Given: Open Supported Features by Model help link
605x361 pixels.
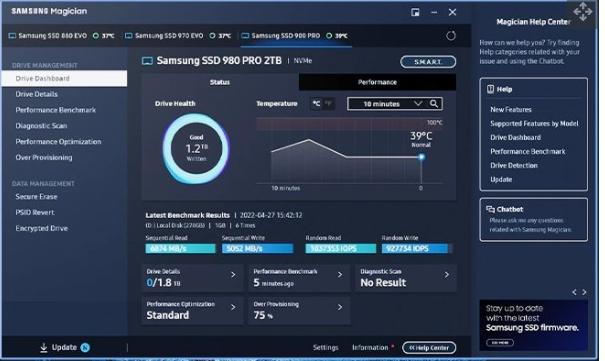Looking at the screenshot, I should tap(534, 123).
